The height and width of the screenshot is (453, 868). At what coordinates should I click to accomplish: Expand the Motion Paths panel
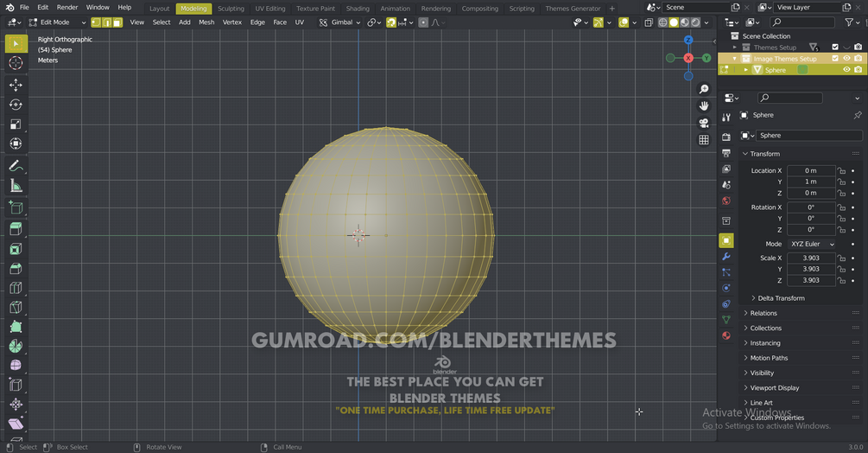tap(769, 358)
